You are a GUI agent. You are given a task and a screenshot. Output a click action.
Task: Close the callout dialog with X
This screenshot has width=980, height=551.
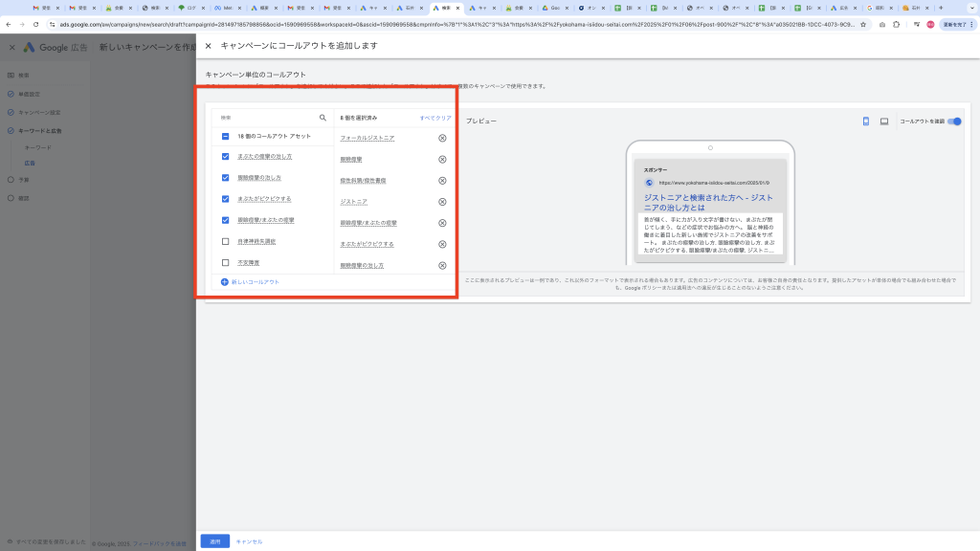coord(209,45)
